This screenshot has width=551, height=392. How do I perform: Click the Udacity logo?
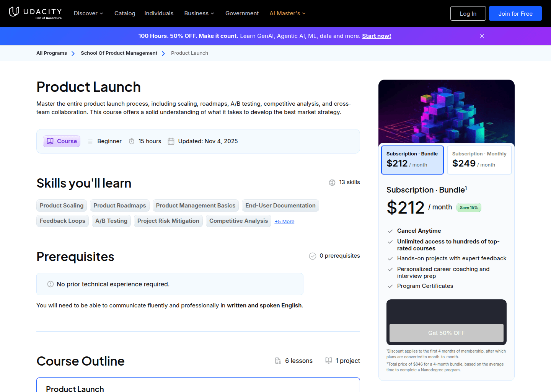(x=35, y=13)
